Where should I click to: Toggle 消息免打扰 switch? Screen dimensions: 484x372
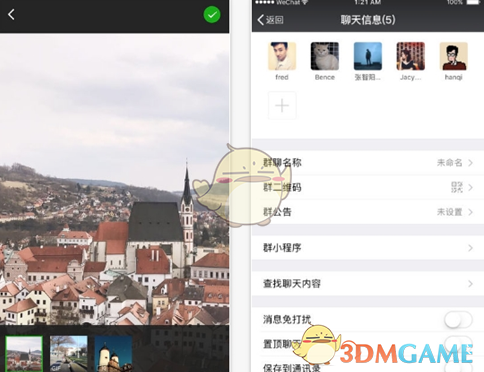point(458,320)
